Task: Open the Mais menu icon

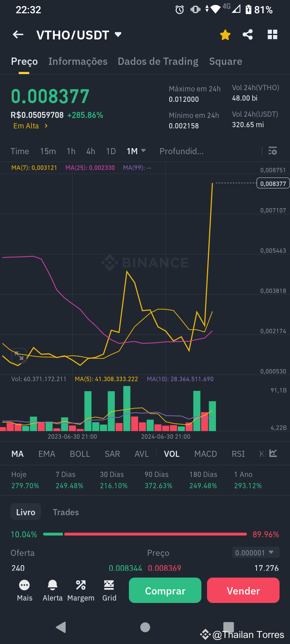Action: click(25, 590)
